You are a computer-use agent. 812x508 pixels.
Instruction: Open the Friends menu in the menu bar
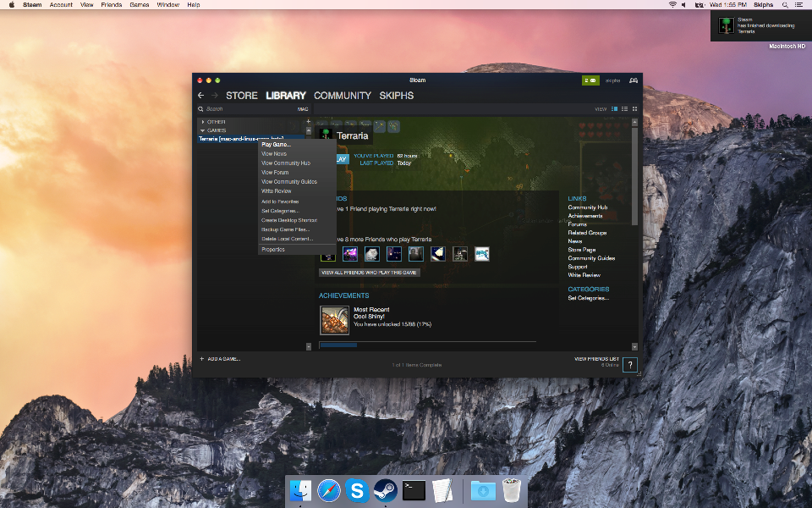click(x=112, y=5)
